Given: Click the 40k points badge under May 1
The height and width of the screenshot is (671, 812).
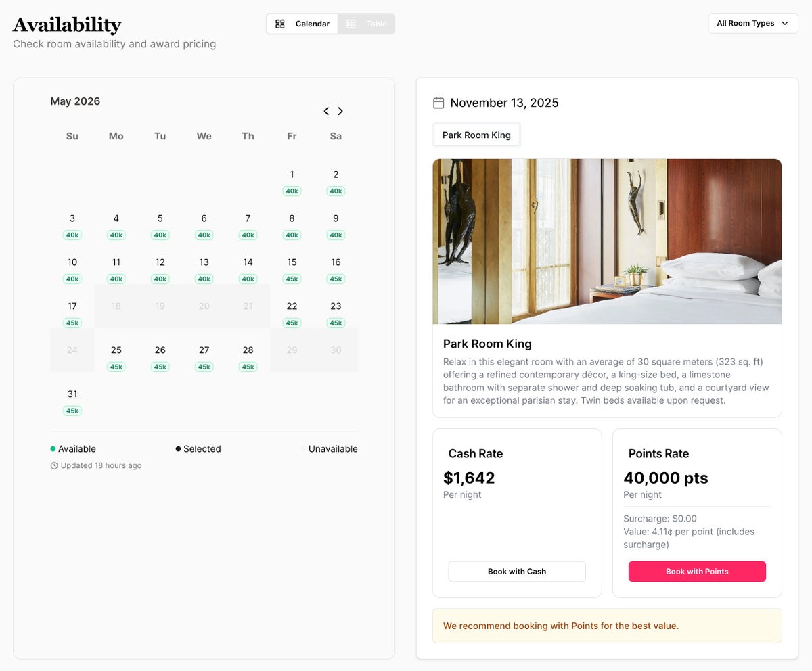Looking at the screenshot, I should pos(292,191).
